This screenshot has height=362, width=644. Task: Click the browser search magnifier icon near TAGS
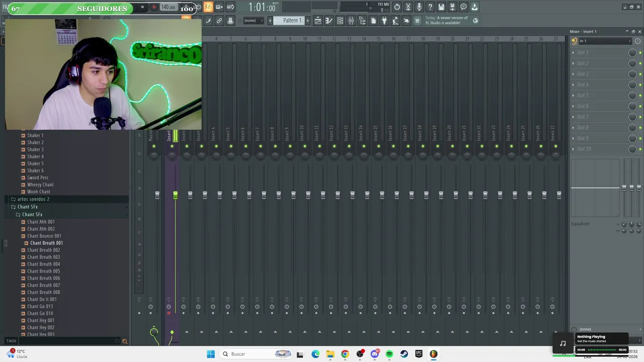tap(124, 341)
